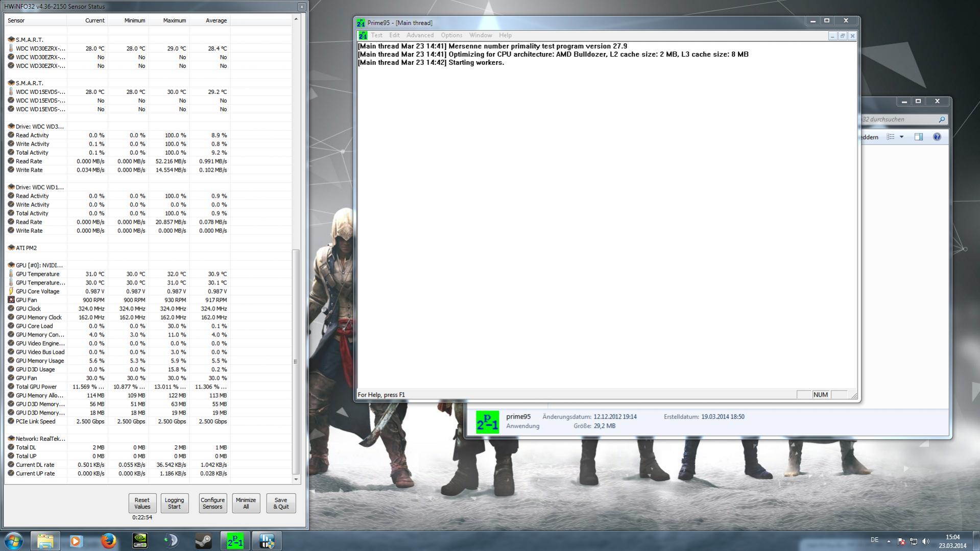Click the Drive: WDC WD3 group icon
Image resolution: width=980 pixels, height=551 pixels.
click(x=11, y=126)
